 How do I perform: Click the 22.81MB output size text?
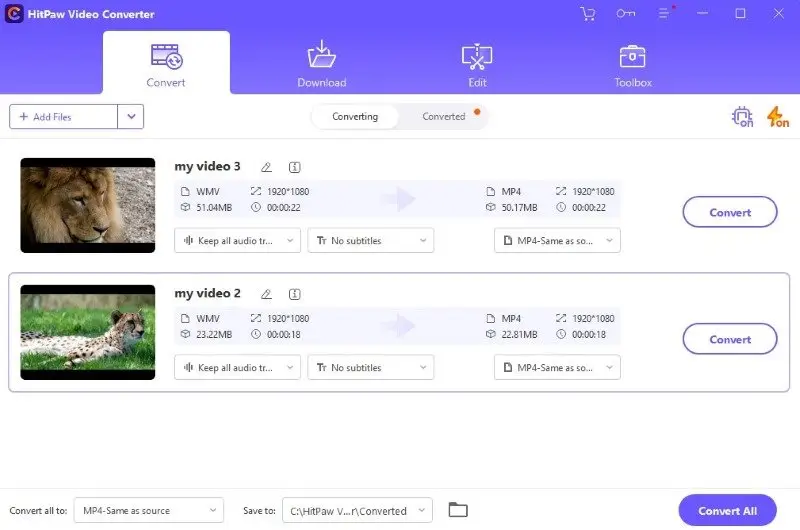pos(519,335)
